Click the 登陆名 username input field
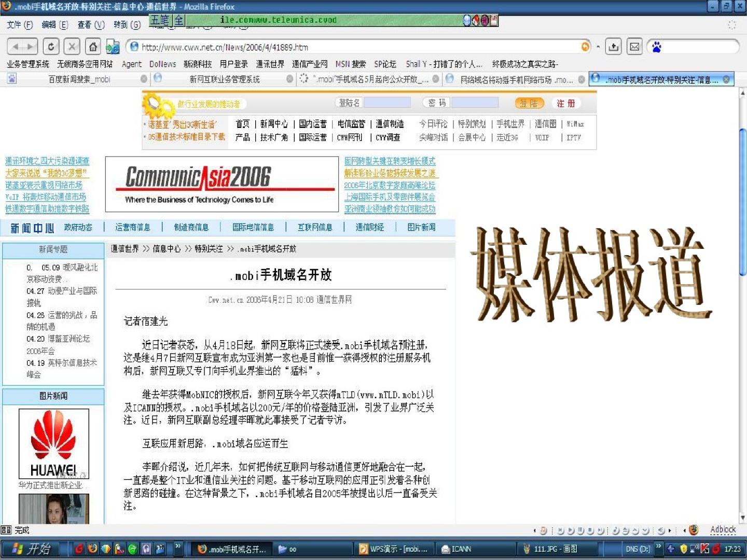The image size is (747, 560). click(387, 103)
